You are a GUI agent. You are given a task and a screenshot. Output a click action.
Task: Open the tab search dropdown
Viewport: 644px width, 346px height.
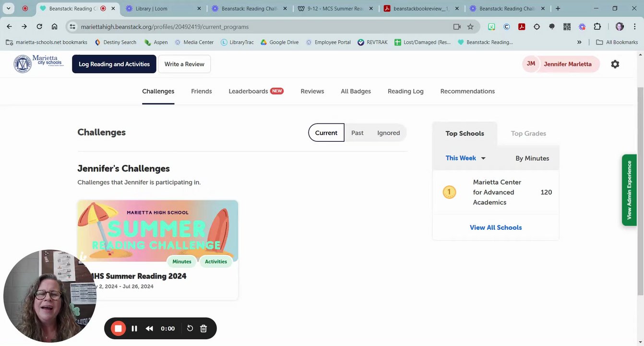[9, 8]
